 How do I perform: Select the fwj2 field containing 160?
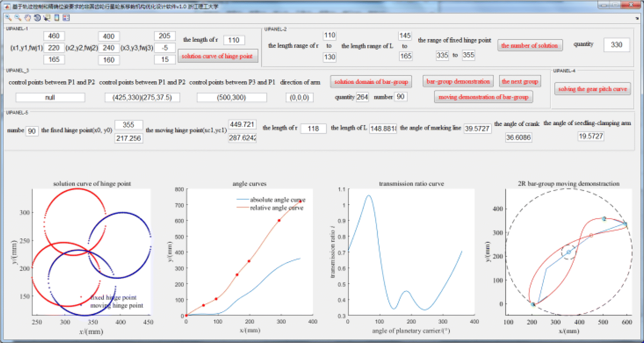[x=109, y=60]
